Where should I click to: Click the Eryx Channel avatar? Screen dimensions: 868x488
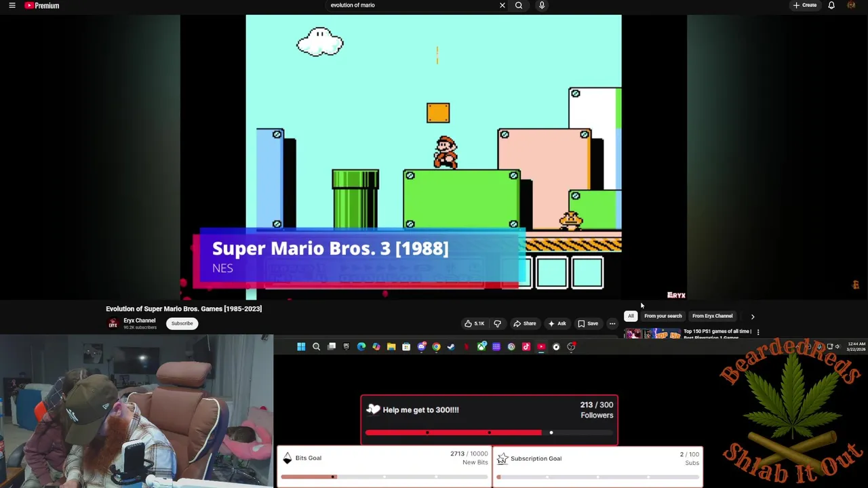pos(113,323)
